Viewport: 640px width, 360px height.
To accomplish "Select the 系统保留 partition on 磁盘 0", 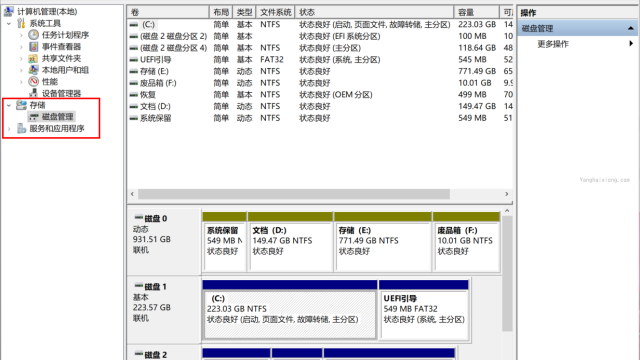I will coord(224,246).
